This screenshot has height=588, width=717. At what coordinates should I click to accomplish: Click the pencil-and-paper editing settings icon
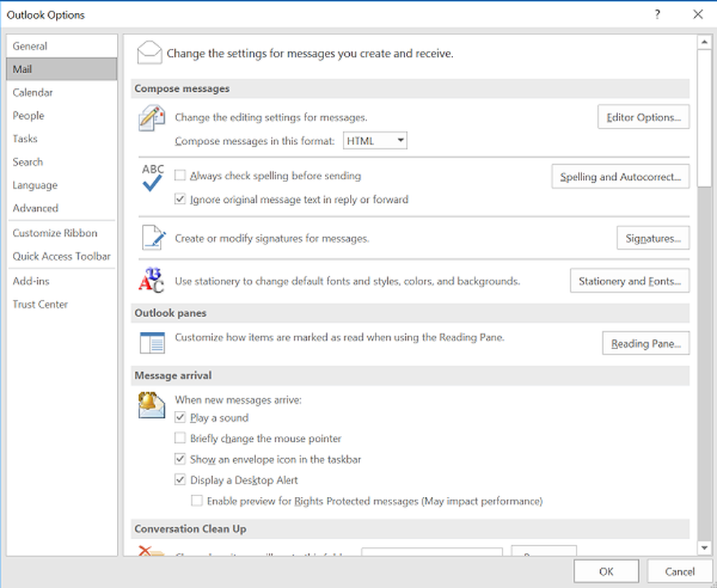[152, 118]
